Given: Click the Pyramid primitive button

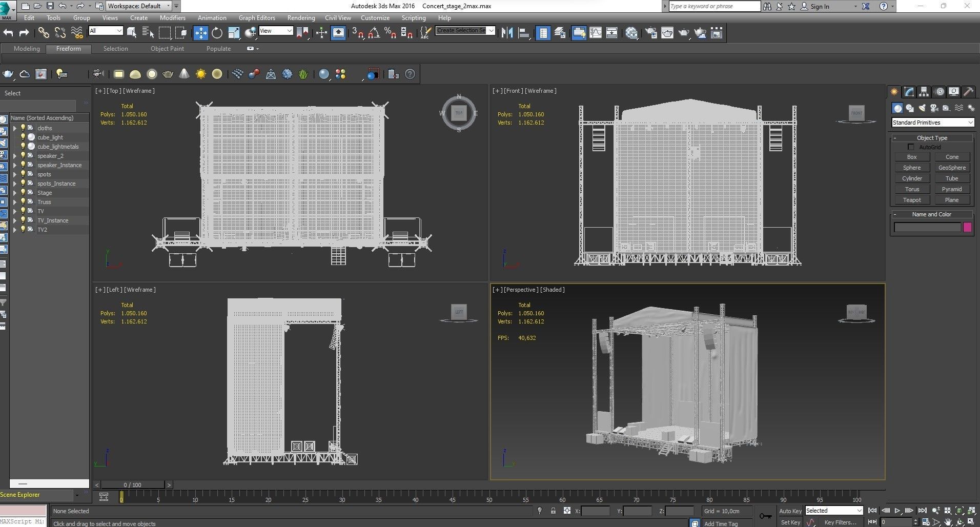Looking at the screenshot, I should point(952,189).
